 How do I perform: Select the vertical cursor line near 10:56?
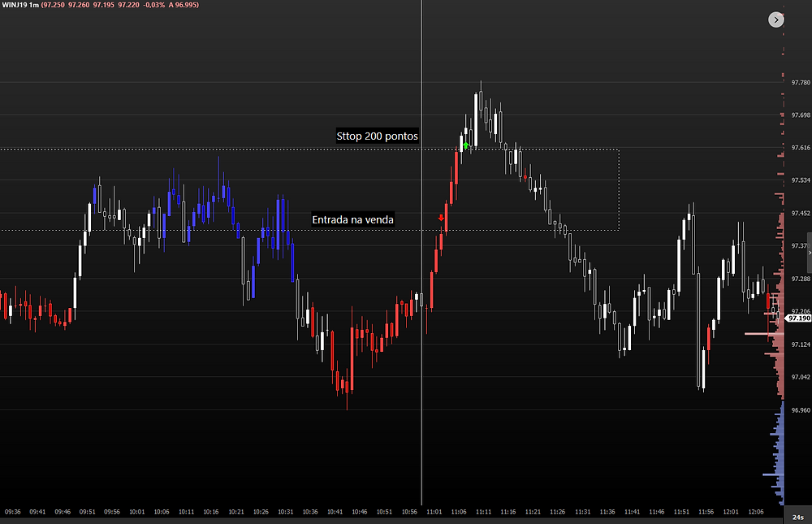tap(421, 253)
